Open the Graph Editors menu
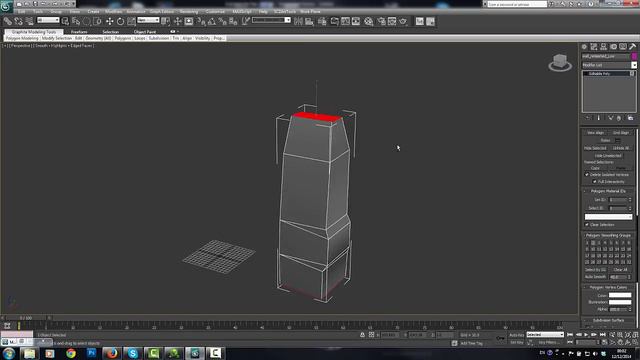640x360 pixels. pos(161,11)
